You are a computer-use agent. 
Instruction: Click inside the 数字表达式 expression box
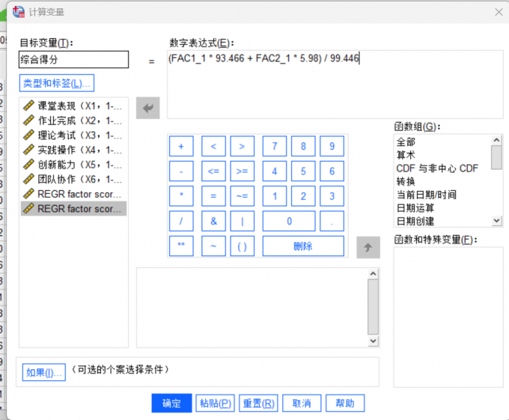(x=335, y=85)
